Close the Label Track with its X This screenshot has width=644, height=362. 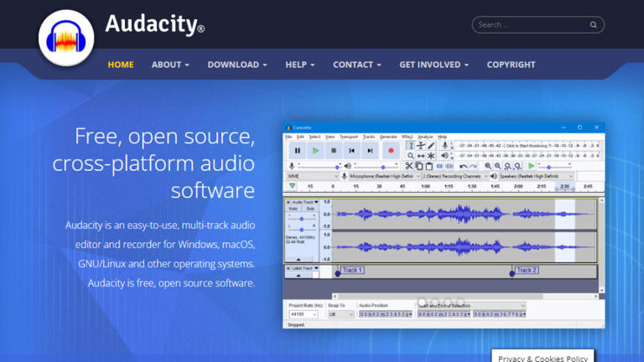(288, 268)
